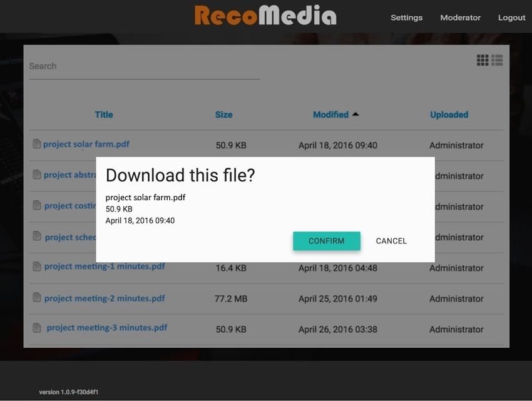Click file icon beside project solar farm.pdf
Viewport: 532px width, 401px height.
37,144
